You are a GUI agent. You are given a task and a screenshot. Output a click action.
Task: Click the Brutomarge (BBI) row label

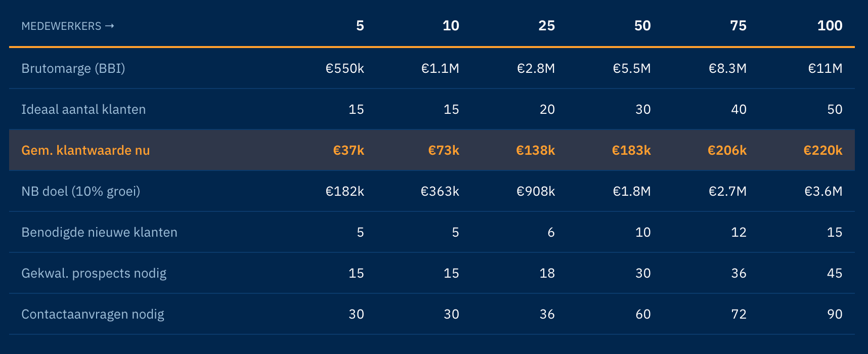point(73,68)
